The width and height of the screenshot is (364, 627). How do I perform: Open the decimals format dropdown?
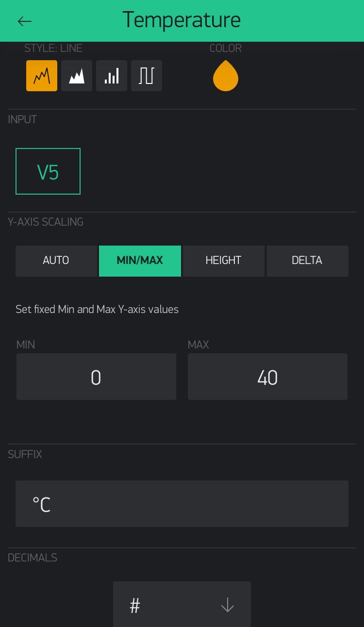(x=182, y=604)
